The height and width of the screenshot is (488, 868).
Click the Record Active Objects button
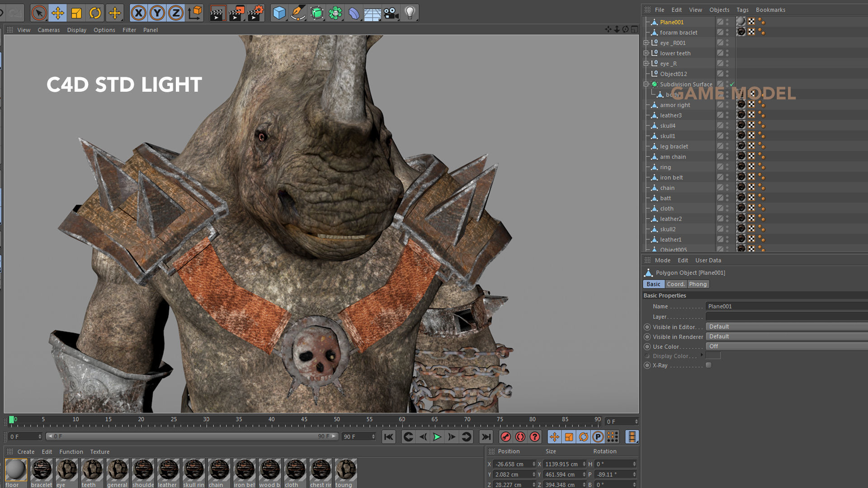(506, 437)
